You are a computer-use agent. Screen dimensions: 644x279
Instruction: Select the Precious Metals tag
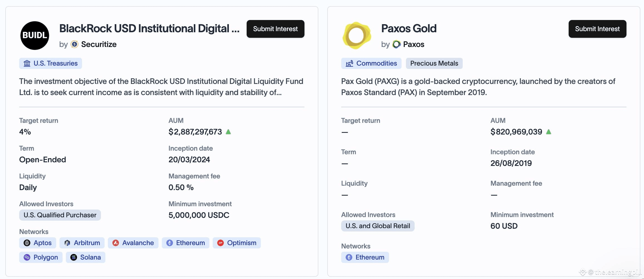coord(434,63)
